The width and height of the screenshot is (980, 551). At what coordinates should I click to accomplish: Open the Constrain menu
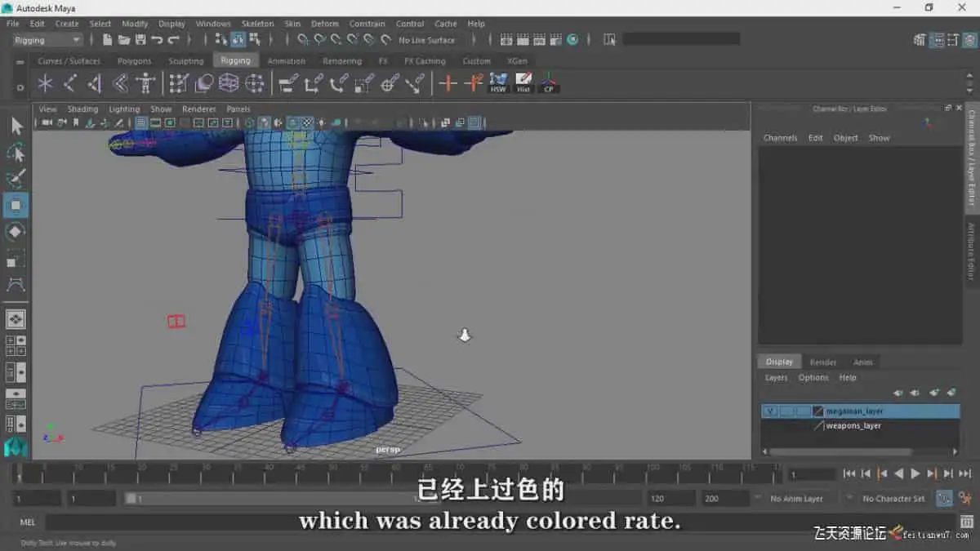(367, 24)
